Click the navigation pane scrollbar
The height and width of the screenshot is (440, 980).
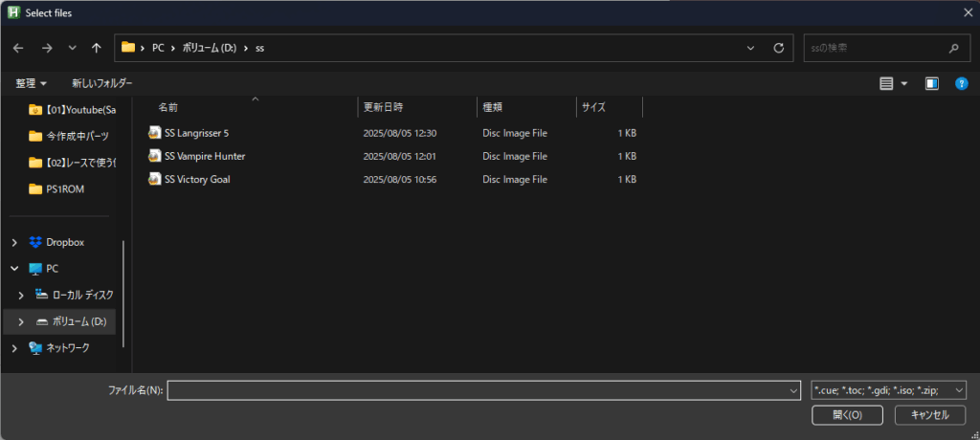click(123, 294)
